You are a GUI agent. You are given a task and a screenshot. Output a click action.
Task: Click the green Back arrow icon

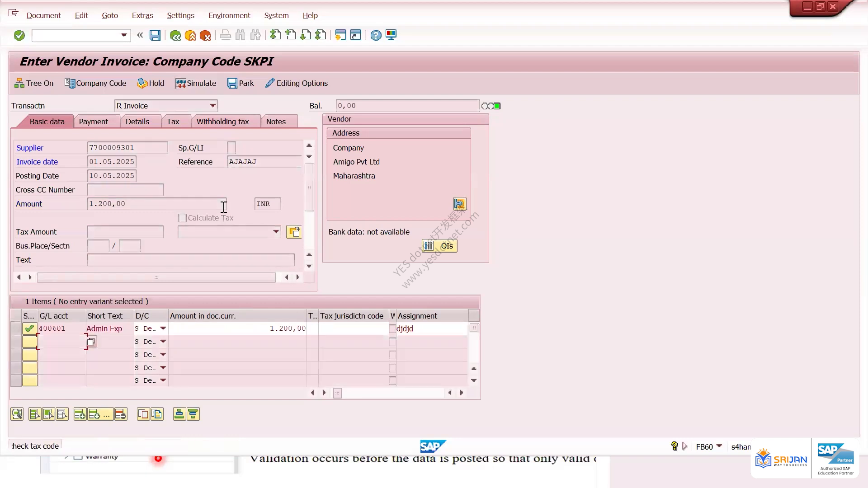tap(175, 35)
